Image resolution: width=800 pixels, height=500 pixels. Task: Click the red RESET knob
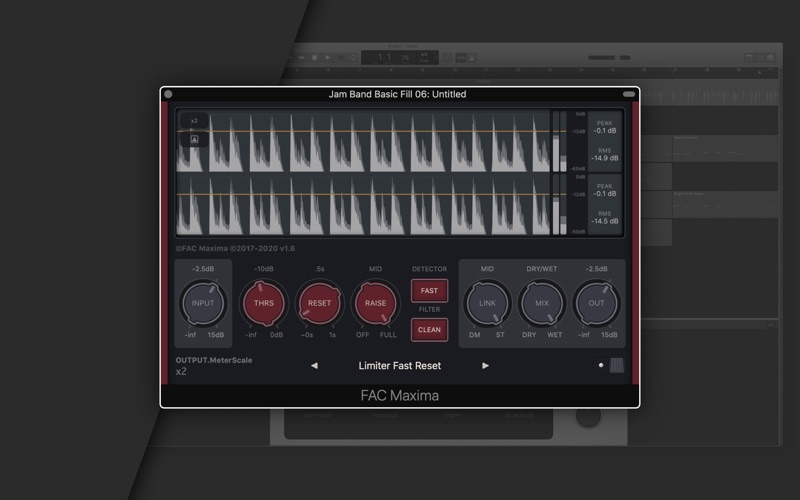pos(319,303)
